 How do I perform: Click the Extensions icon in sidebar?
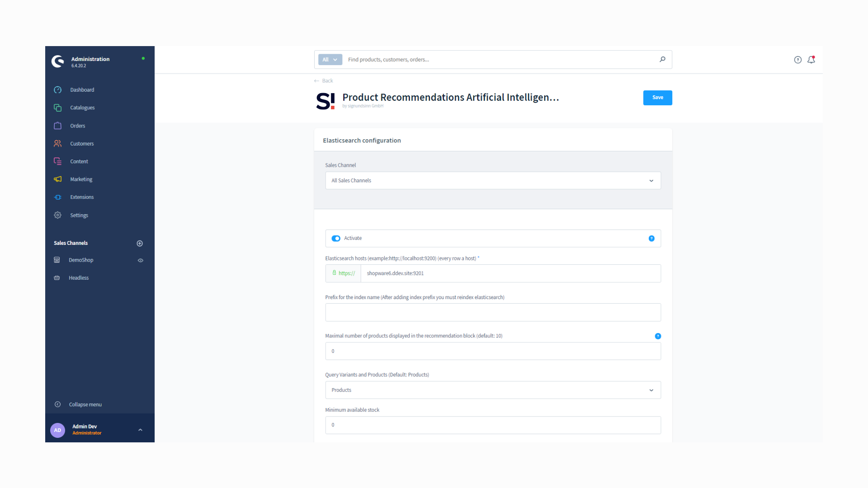(58, 197)
